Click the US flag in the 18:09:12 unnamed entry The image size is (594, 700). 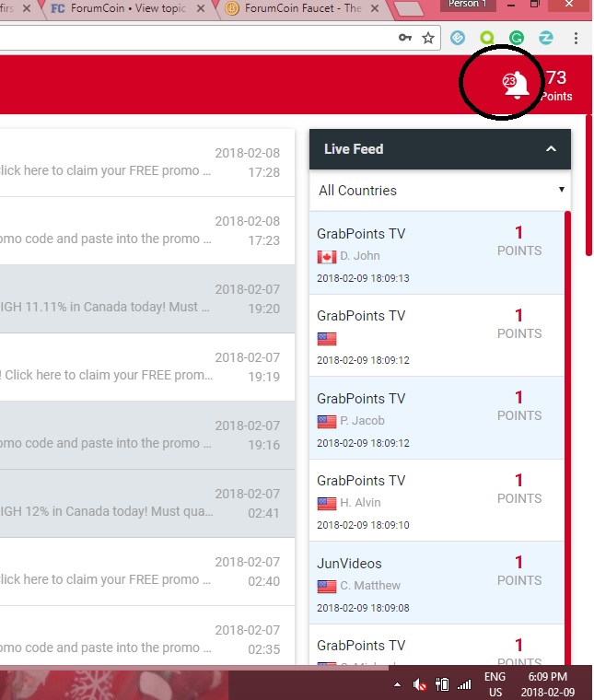(327, 339)
